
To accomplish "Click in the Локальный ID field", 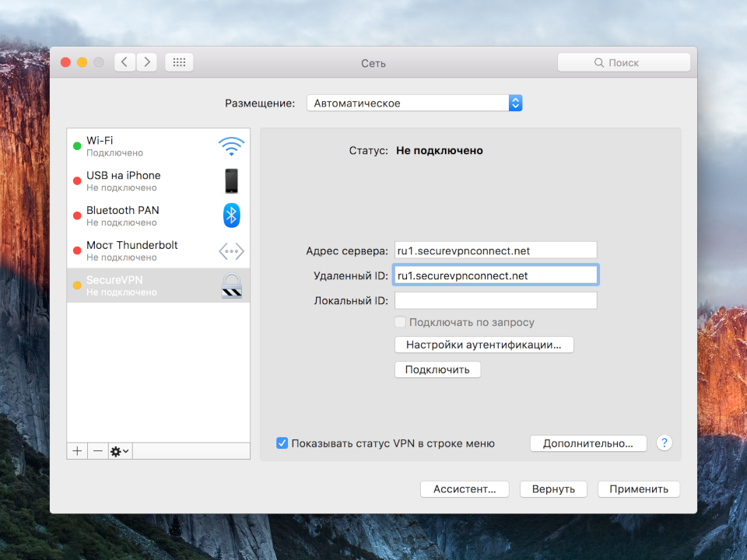I will 496,300.
